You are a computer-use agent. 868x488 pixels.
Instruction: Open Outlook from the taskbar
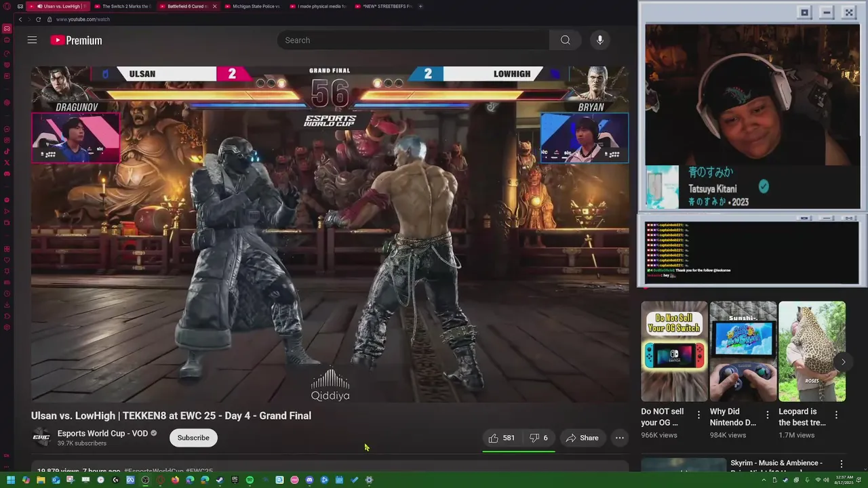56,480
